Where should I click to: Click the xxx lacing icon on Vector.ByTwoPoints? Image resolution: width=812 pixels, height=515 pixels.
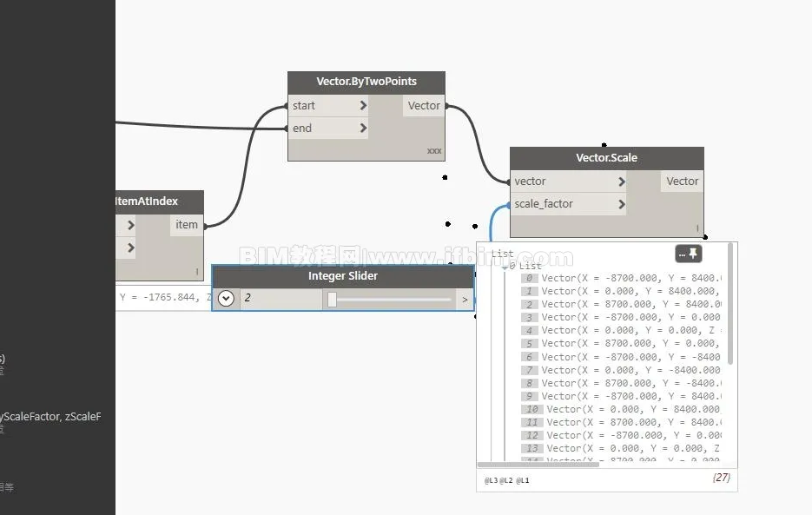coord(434,151)
